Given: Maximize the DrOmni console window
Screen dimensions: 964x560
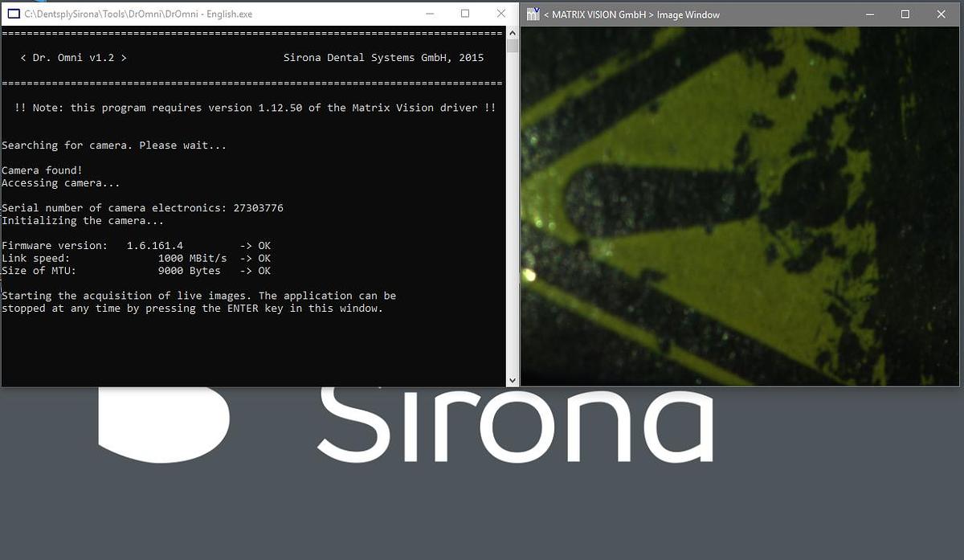Looking at the screenshot, I should coord(465,14).
